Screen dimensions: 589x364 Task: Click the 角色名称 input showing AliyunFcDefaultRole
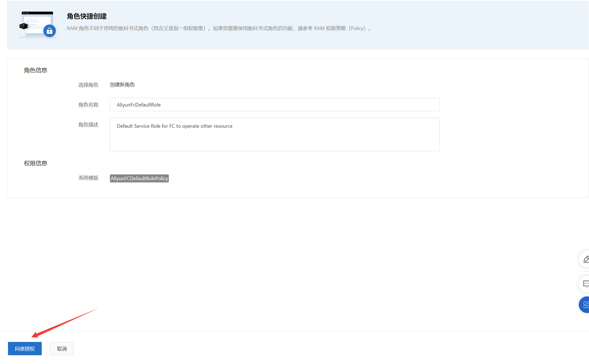tap(274, 104)
